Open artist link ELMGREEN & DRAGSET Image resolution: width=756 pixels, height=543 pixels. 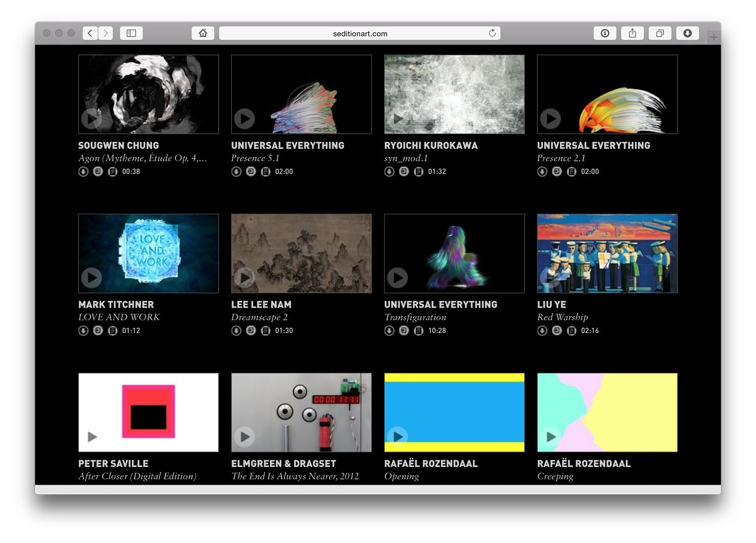(283, 463)
